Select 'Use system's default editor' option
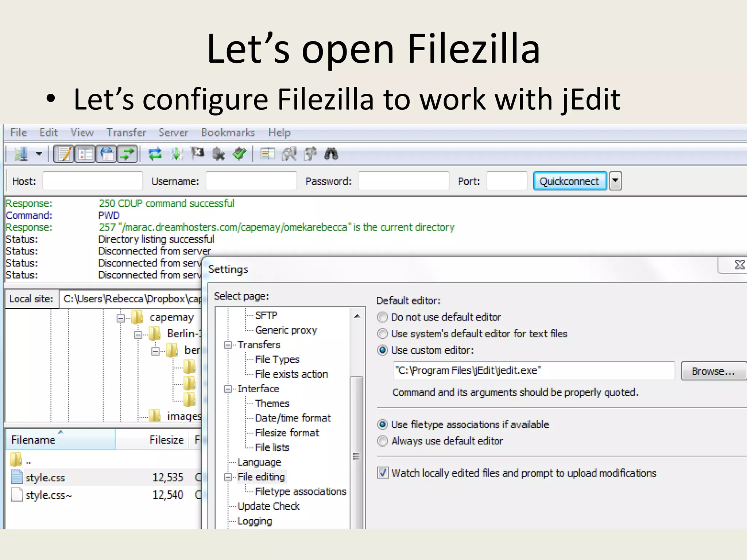 (x=382, y=334)
